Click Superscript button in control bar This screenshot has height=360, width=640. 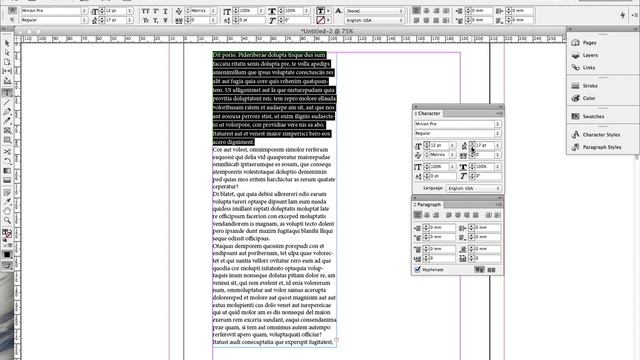156,11
